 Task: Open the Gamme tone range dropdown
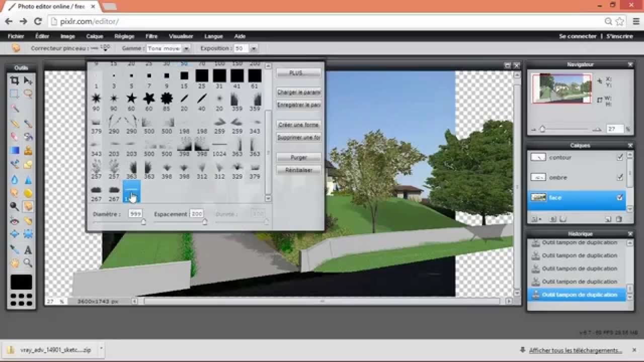(186, 49)
